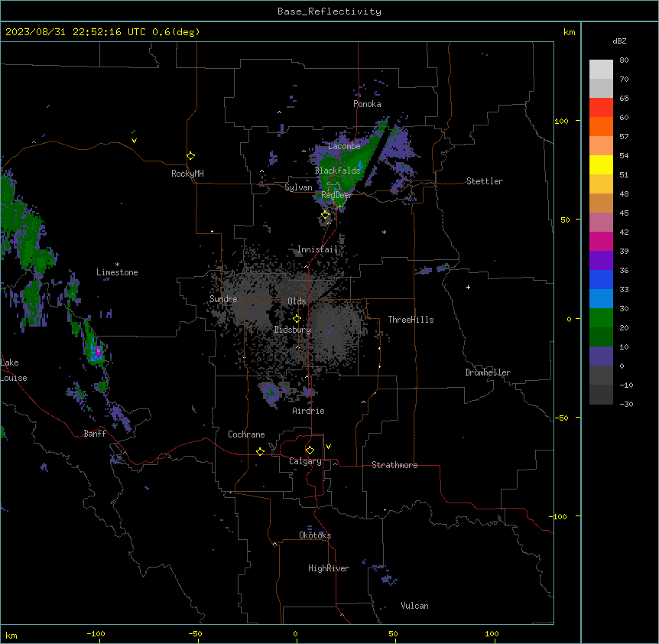
Task: Click the HighRiver city label
Action: 329,568
